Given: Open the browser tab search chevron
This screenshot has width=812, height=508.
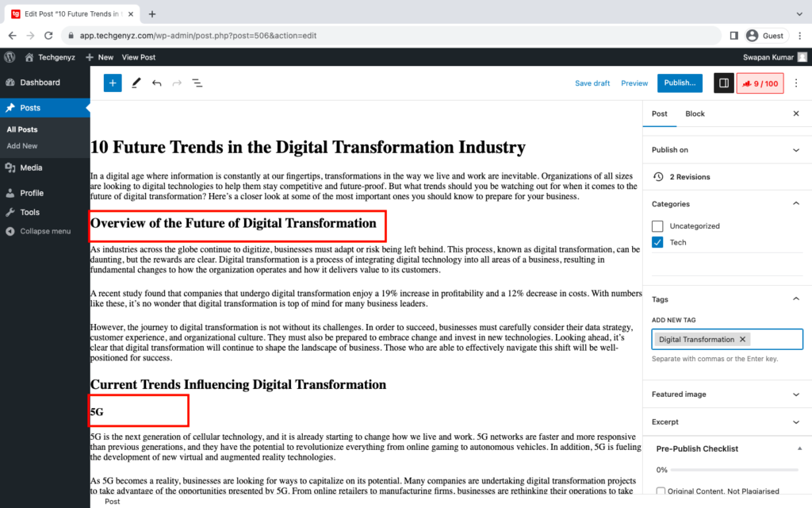Looking at the screenshot, I should [799, 14].
